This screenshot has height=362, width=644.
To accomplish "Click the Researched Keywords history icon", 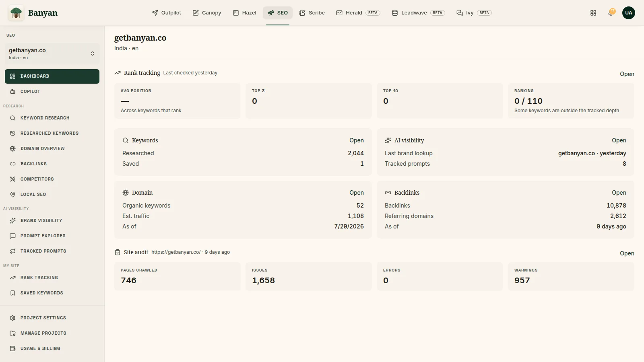I will click(12, 133).
